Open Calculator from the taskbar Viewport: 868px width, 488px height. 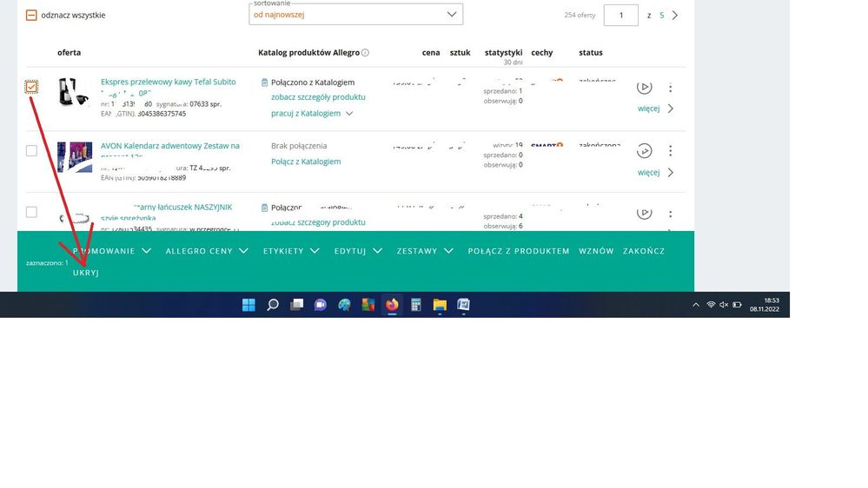click(416, 305)
